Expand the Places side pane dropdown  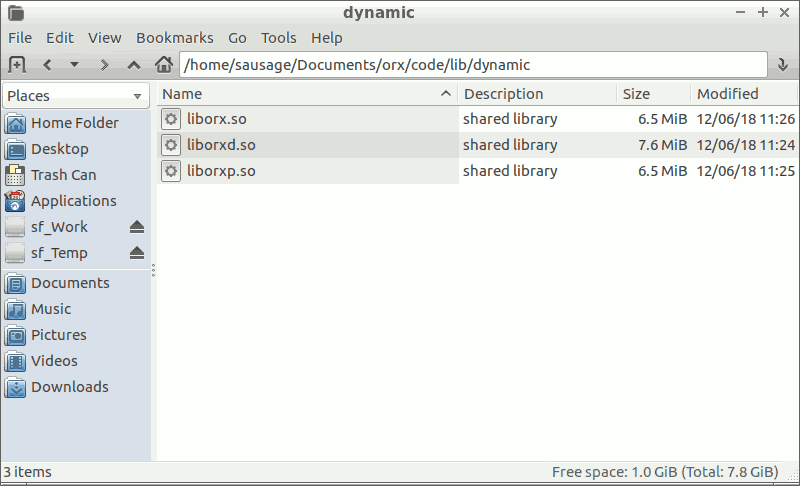pos(137,96)
